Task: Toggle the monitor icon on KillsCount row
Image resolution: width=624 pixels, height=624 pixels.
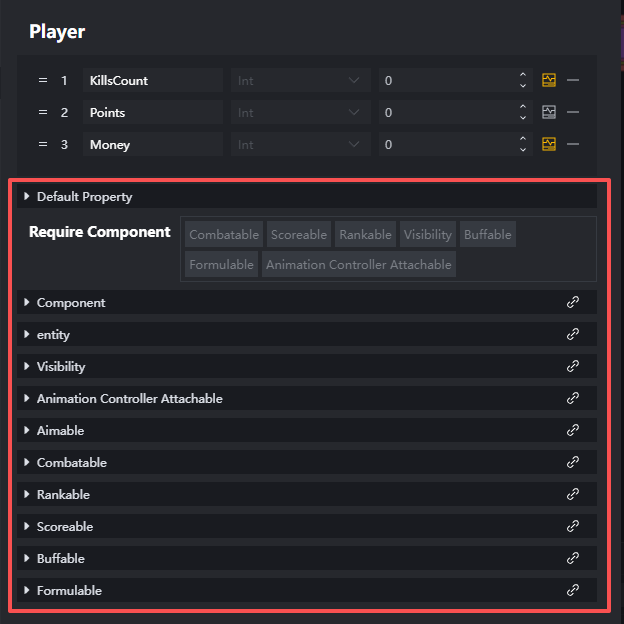Action: [549, 80]
